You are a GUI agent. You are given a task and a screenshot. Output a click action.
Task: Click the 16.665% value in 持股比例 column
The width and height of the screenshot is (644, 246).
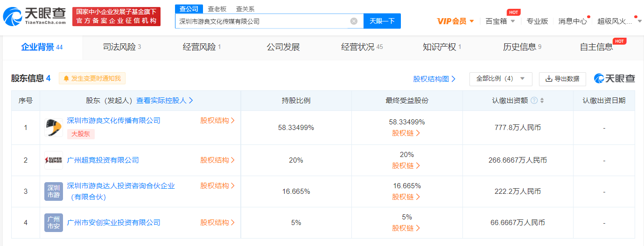click(x=296, y=191)
